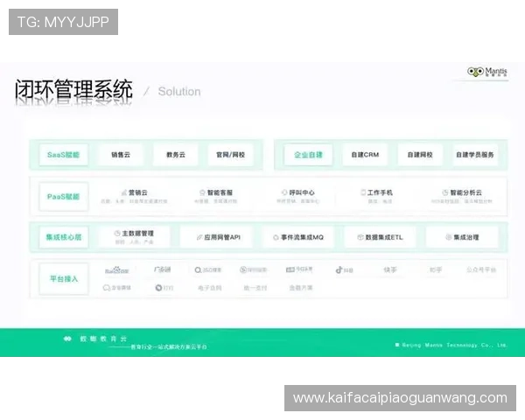
Task: Click the cube icon beside 数据集成ETL
Action: coord(360,237)
